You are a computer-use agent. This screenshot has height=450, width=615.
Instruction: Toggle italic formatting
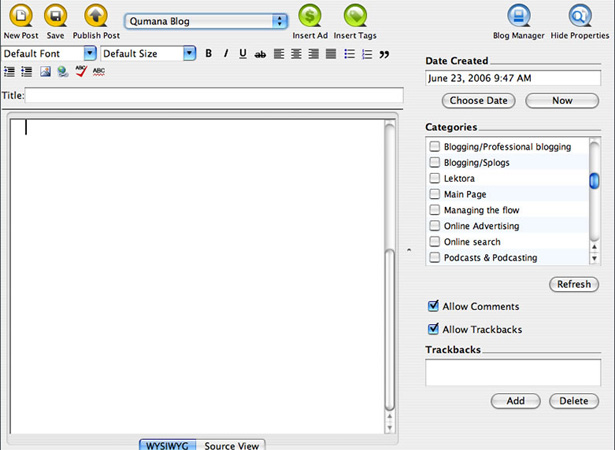226,53
